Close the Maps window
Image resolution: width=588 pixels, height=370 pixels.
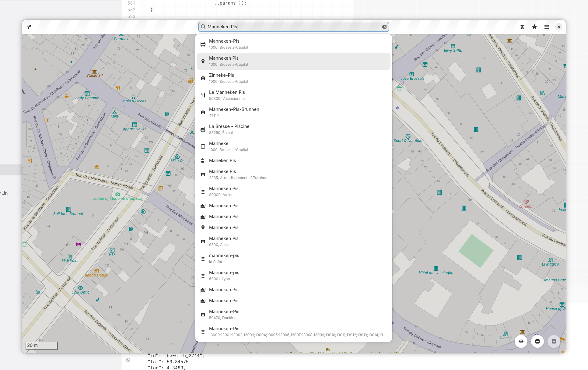point(559,27)
